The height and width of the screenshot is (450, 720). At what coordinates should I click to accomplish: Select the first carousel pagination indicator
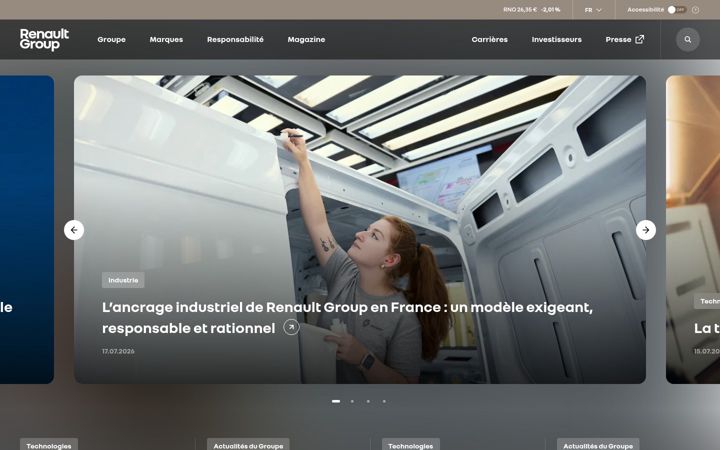point(336,401)
